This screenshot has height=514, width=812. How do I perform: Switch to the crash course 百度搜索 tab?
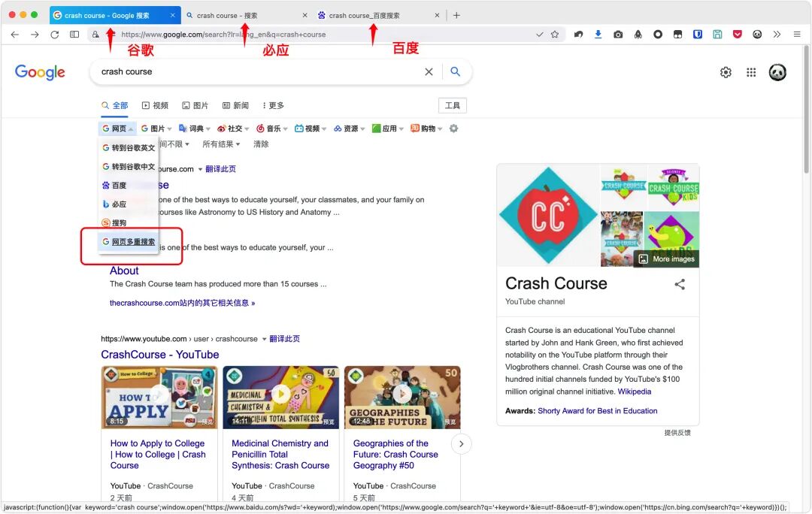coord(378,16)
